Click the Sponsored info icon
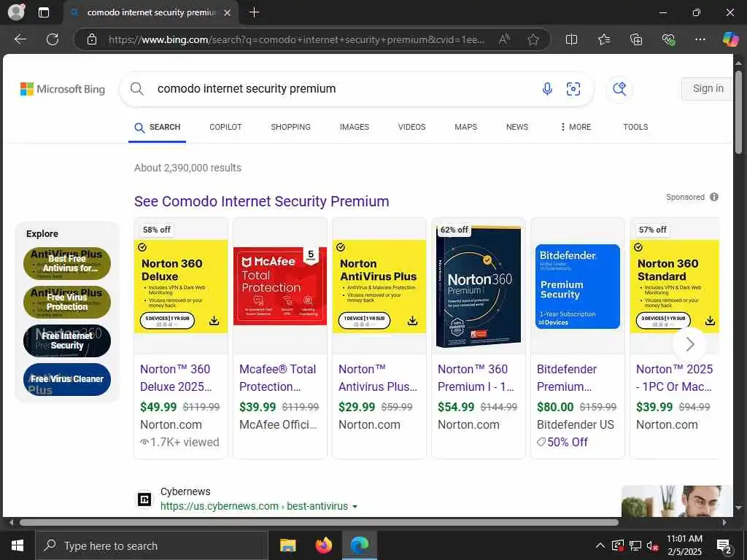Viewport: 747px width, 560px height. point(713,197)
